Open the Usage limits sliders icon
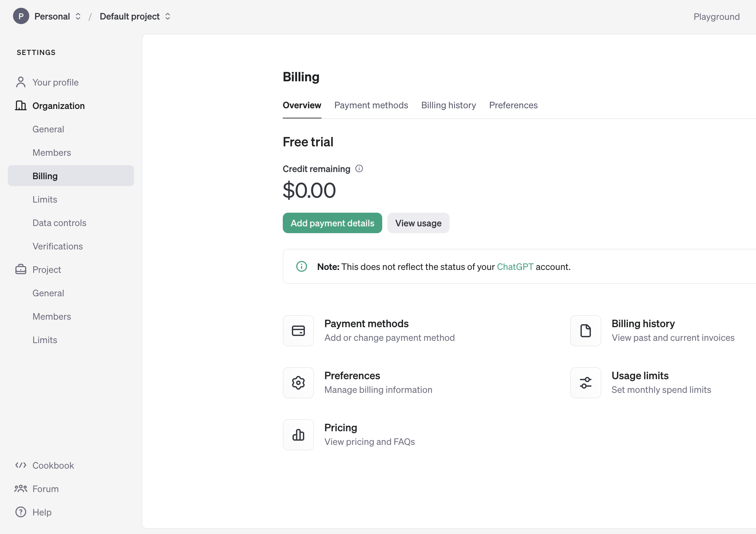The image size is (756, 534). click(x=585, y=382)
